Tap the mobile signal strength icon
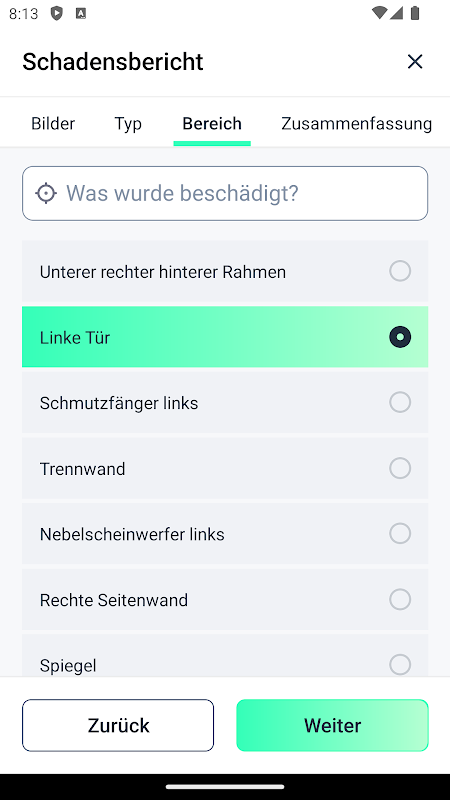Viewport: 450px width, 800px height. point(396,13)
